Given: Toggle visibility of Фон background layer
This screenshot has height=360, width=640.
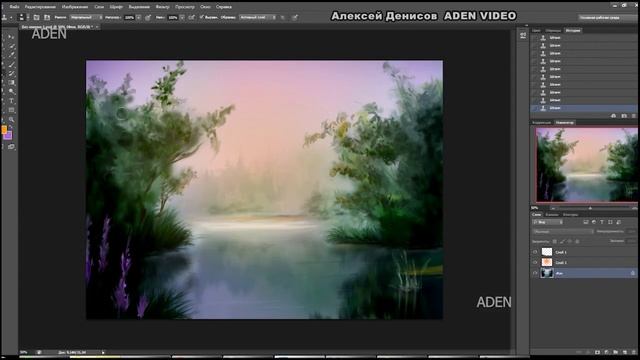Looking at the screenshot, I should point(535,273).
